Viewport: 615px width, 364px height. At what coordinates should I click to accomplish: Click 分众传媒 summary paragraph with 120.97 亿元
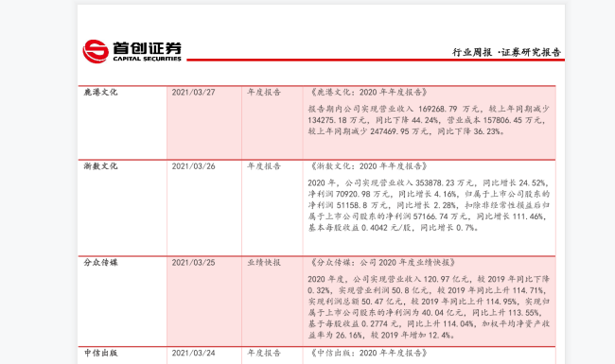(429, 307)
